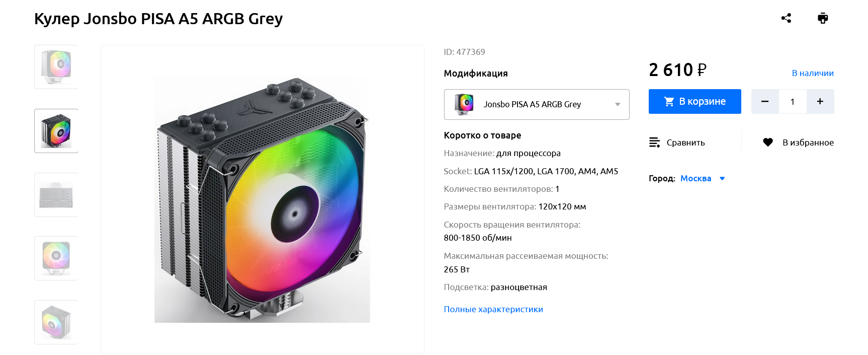
Task: Click the print page icon
Action: pyautogui.click(x=823, y=18)
